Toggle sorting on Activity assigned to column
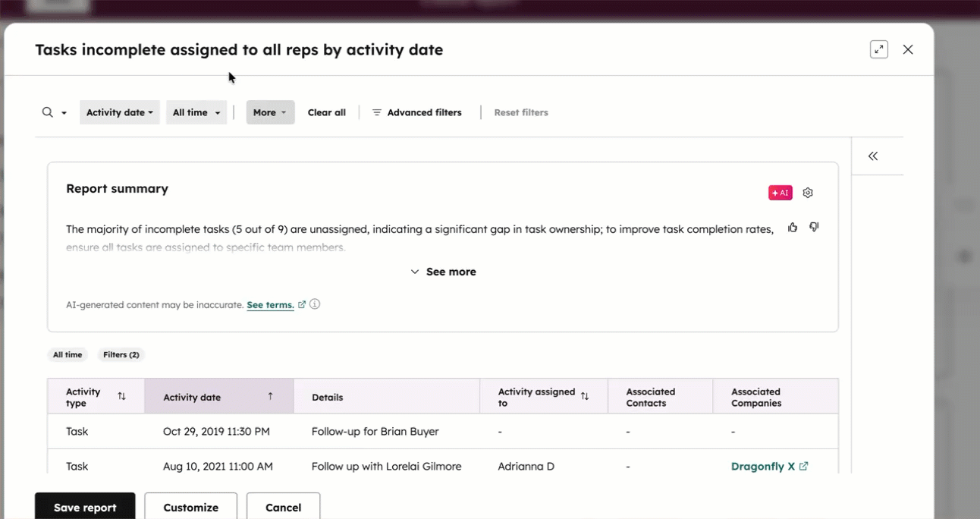This screenshot has width=980, height=519. click(x=584, y=395)
